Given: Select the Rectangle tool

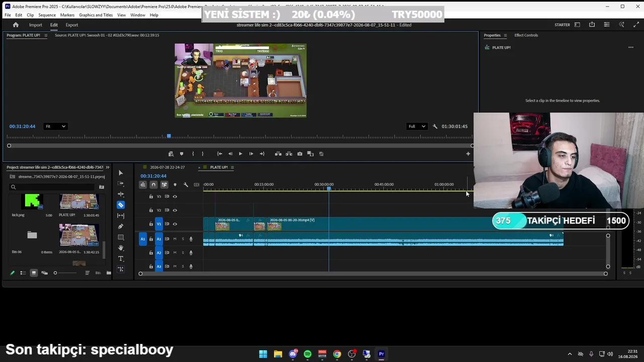Looking at the screenshot, I should (121, 237).
